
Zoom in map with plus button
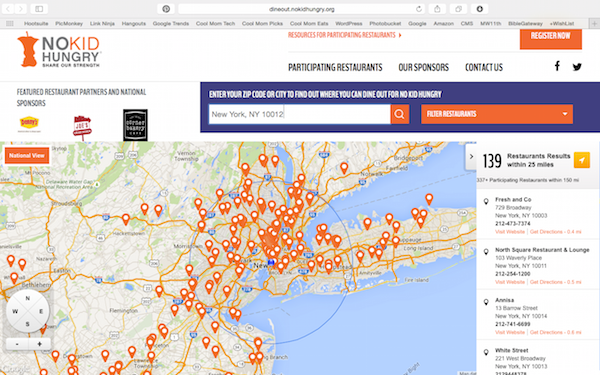tap(39, 344)
